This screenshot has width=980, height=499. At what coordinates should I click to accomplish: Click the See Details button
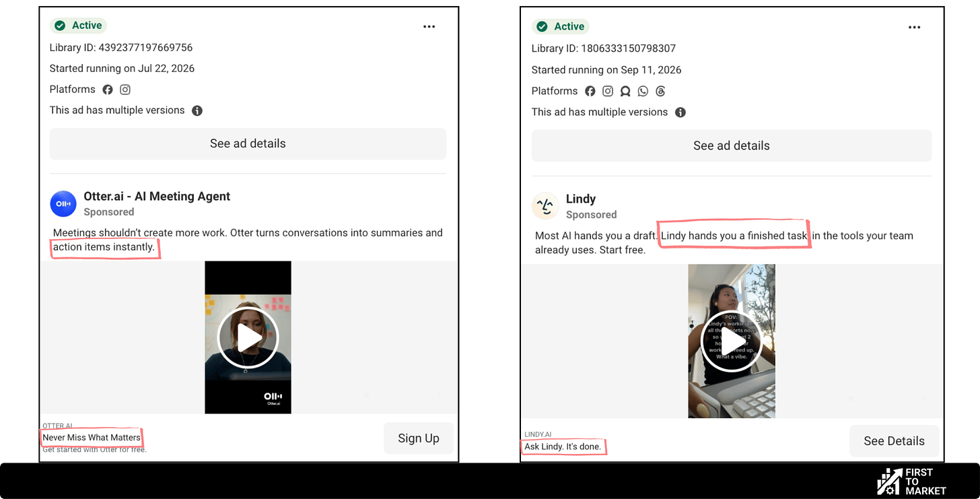[894, 441]
